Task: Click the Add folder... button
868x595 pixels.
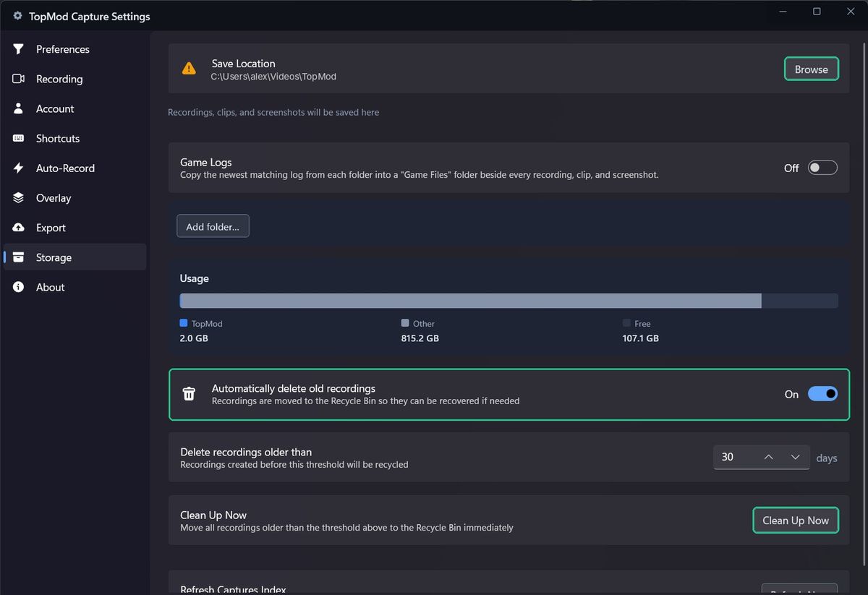Action: point(213,226)
